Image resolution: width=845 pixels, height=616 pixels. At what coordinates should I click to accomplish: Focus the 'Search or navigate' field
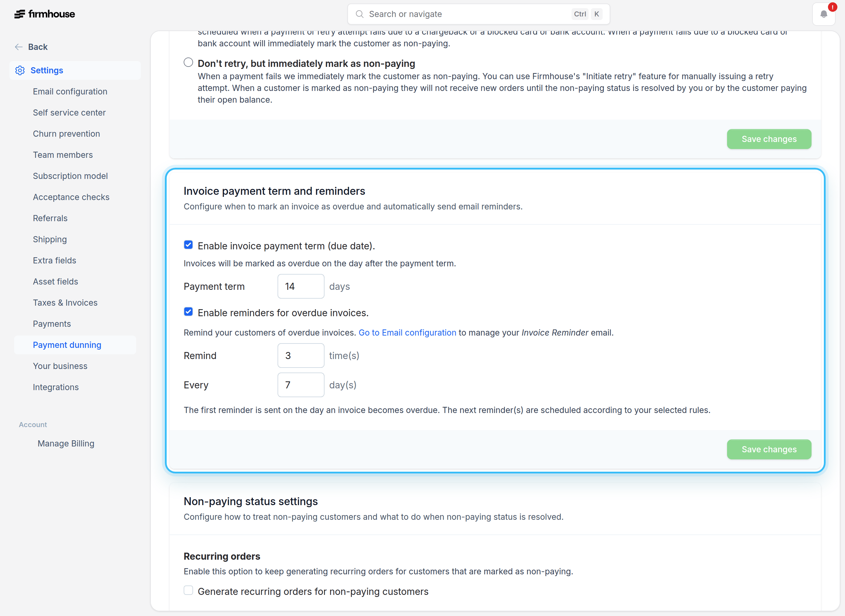click(x=479, y=14)
